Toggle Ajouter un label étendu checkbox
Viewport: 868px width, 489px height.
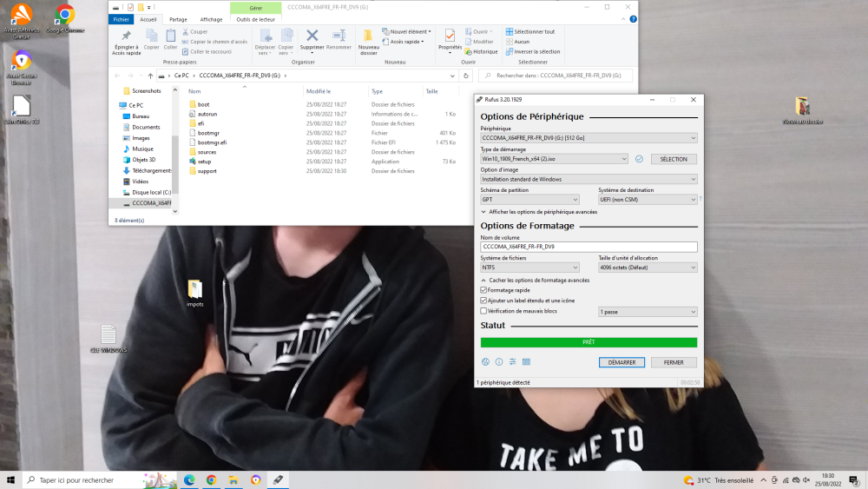click(x=483, y=301)
